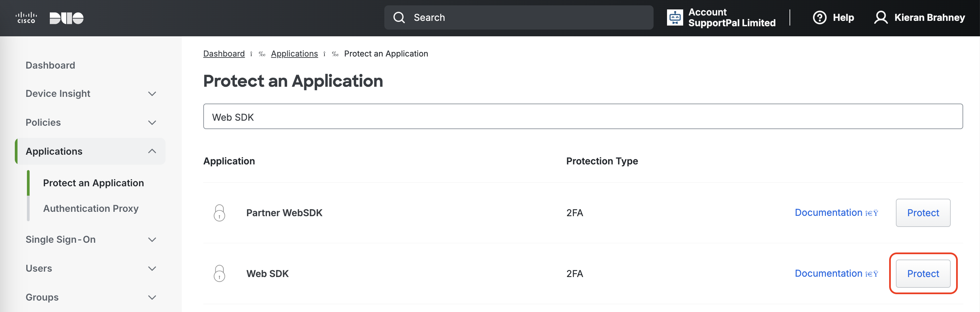980x312 pixels.
Task: Click the Protect an Application breadcrumb text
Action: (386, 53)
